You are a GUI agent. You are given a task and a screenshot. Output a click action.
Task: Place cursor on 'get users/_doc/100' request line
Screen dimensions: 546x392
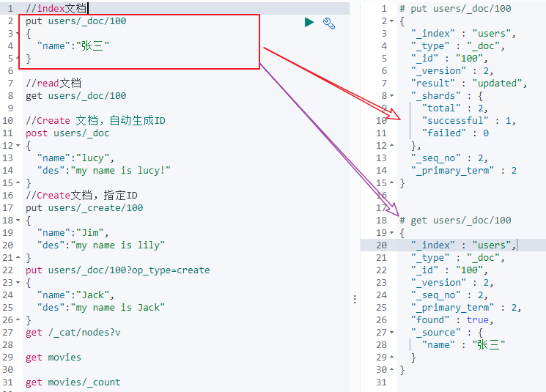pos(76,96)
